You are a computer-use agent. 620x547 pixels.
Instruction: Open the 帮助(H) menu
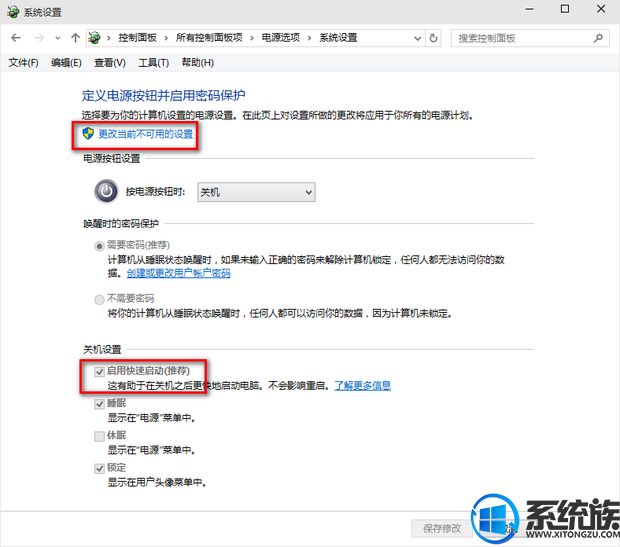198,62
